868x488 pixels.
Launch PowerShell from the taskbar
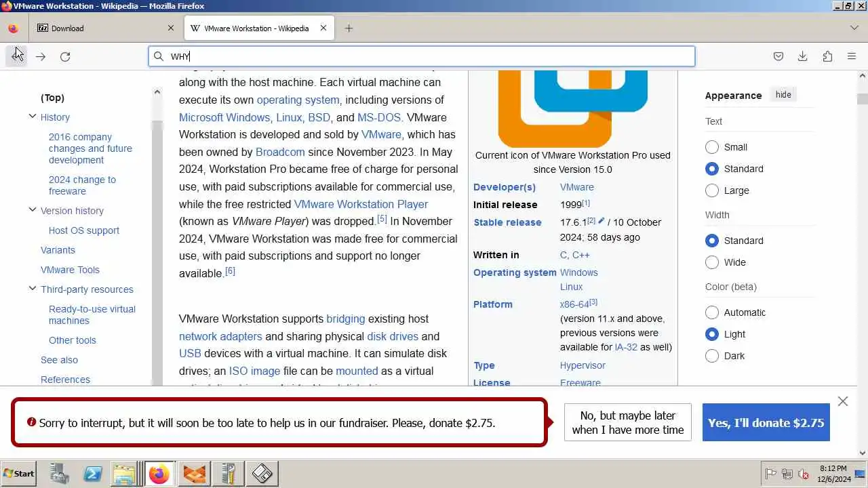(x=93, y=473)
